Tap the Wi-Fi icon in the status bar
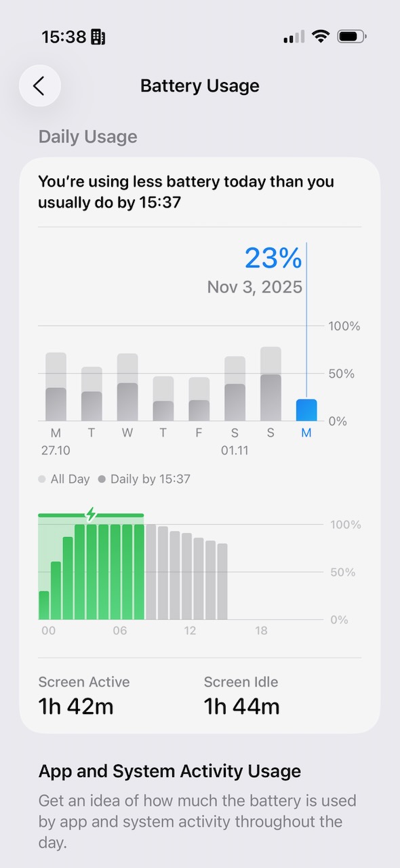Image resolution: width=400 pixels, height=868 pixels. click(x=320, y=37)
